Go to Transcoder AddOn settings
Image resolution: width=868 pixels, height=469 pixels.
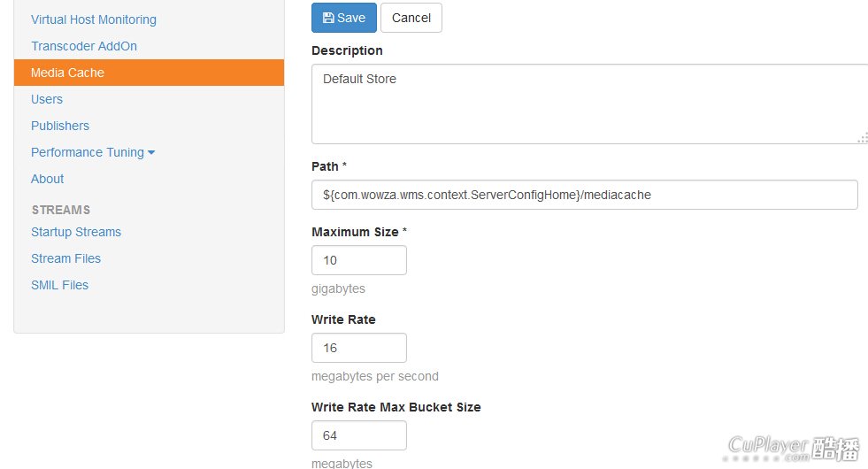point(84,46)
